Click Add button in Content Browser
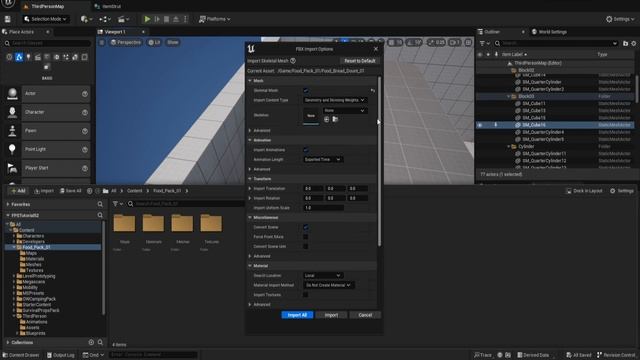The height and width of the screenshot is (360, 640). click(x=18, y=191)
